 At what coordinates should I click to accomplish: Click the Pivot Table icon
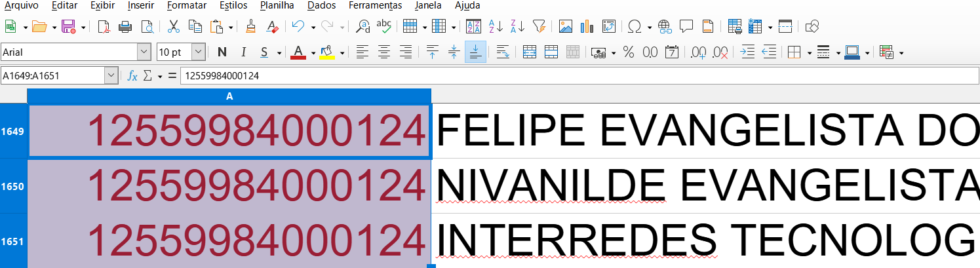(x=609, y=27)
